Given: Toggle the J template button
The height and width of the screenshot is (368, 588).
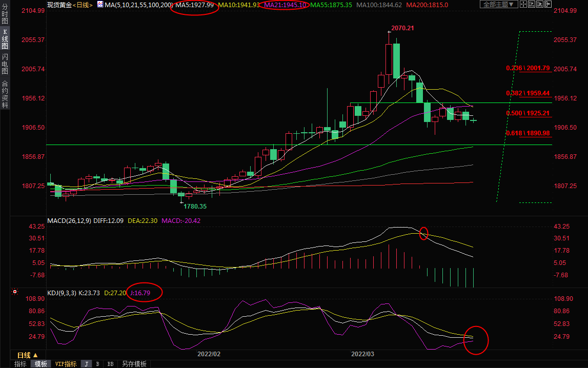Looking at the screenshot, I should tap(86, 364).
